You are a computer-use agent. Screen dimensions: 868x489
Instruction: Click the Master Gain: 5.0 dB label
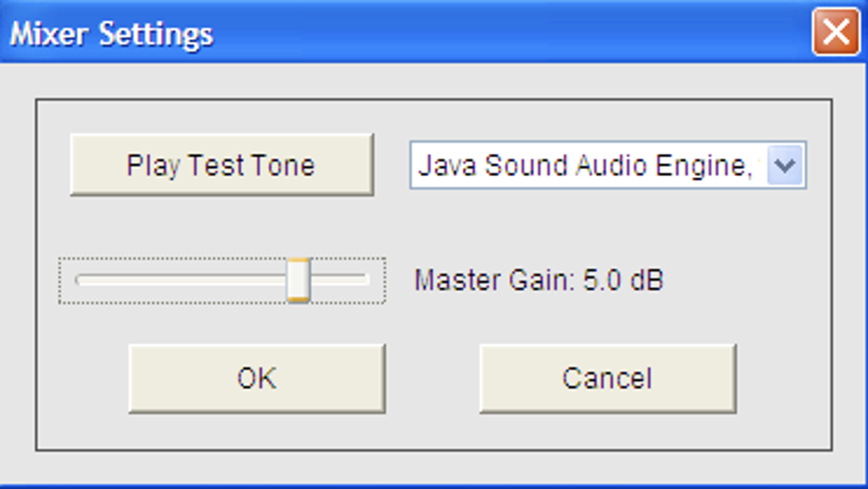pyautogui.click(x=539, y=280)
